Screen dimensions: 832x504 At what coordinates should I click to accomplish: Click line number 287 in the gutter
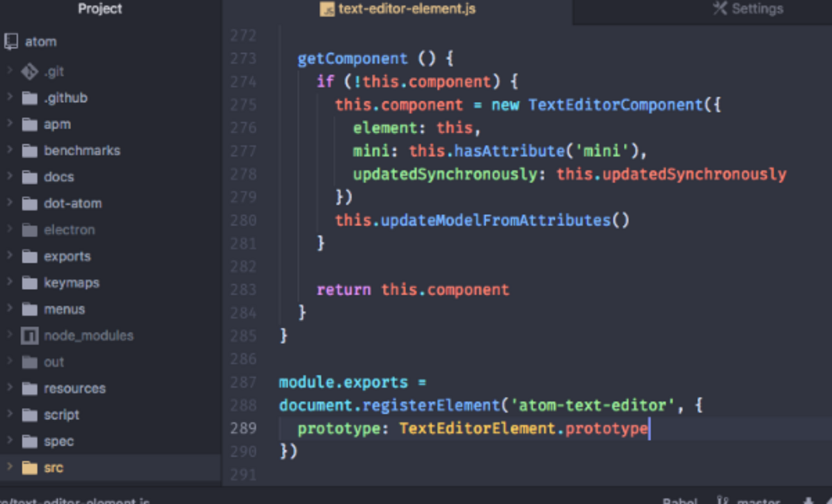tap(243, 382)
